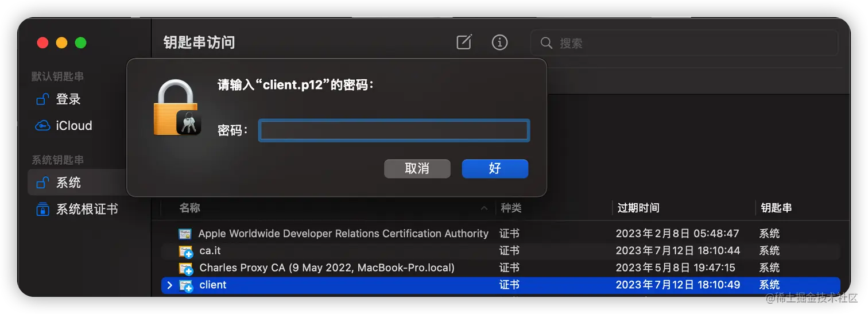Click the 系统 unlocked padlock icon
The height and width of the screenshot is (314, 868).
click(42, 183)
